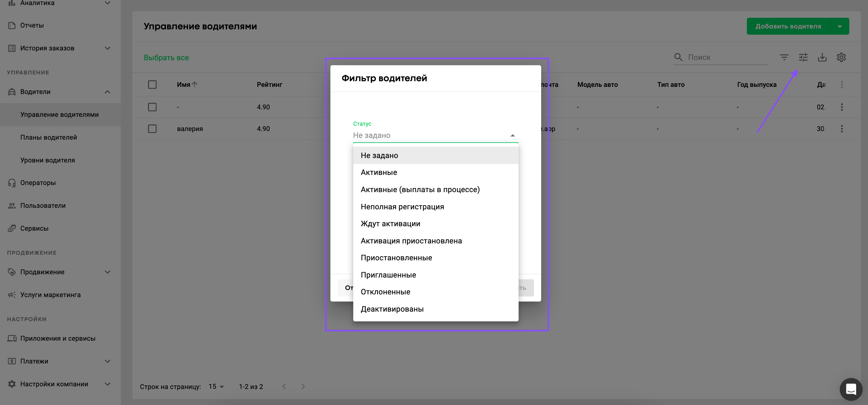Open the support chat bubble icon

(x=851, y=389)
